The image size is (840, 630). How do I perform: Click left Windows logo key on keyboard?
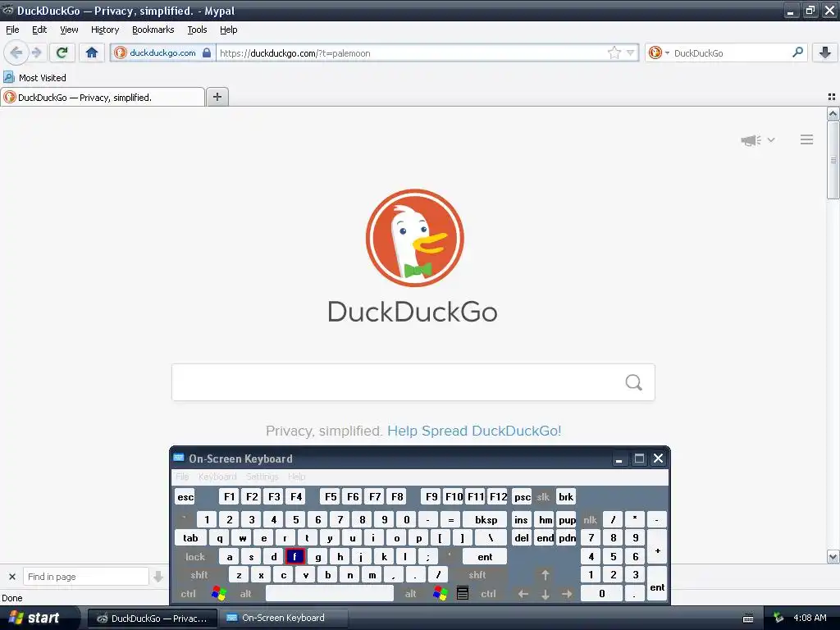click(x=218, y=594)
